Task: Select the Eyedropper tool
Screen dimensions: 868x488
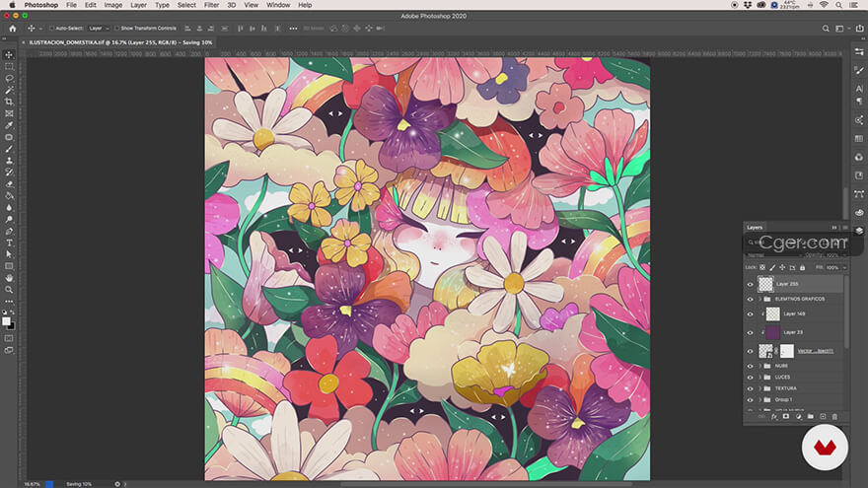Action: pyautogui.click(x=9, y=125)
